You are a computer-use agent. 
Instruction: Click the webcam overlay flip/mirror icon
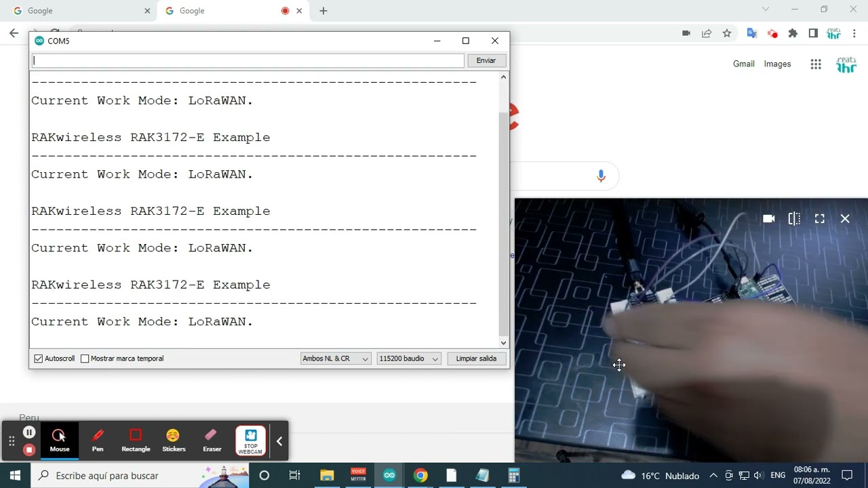tap(794, 219)
